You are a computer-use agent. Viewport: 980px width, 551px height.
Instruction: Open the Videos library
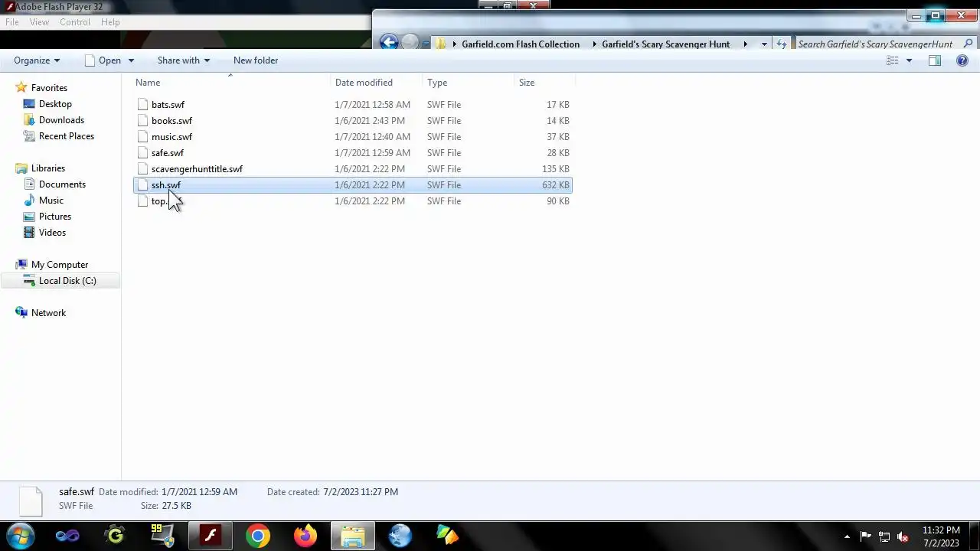click(52, 233)
